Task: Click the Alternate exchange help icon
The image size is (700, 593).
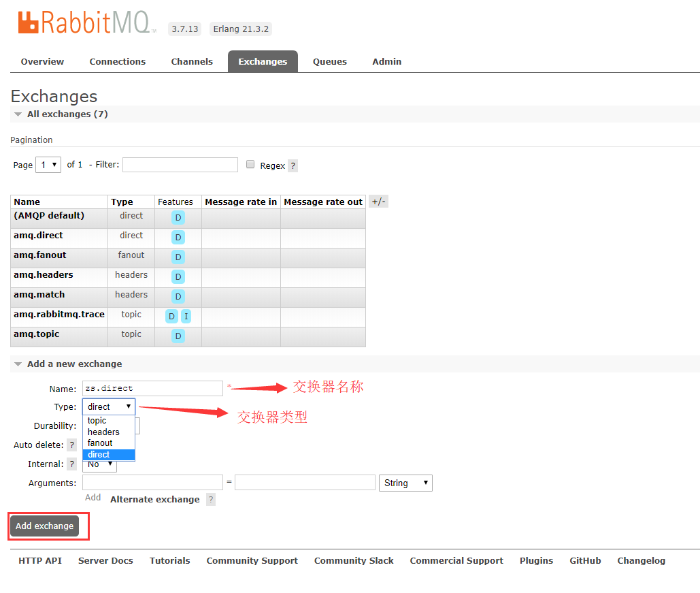Action: pyautogui.click(x=210, y=499)
